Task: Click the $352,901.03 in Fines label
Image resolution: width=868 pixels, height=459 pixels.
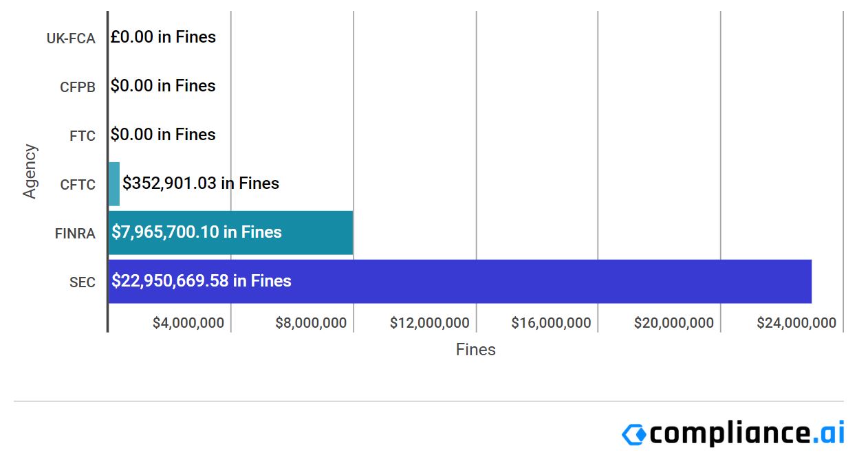Action: click(x=201, y=183)
